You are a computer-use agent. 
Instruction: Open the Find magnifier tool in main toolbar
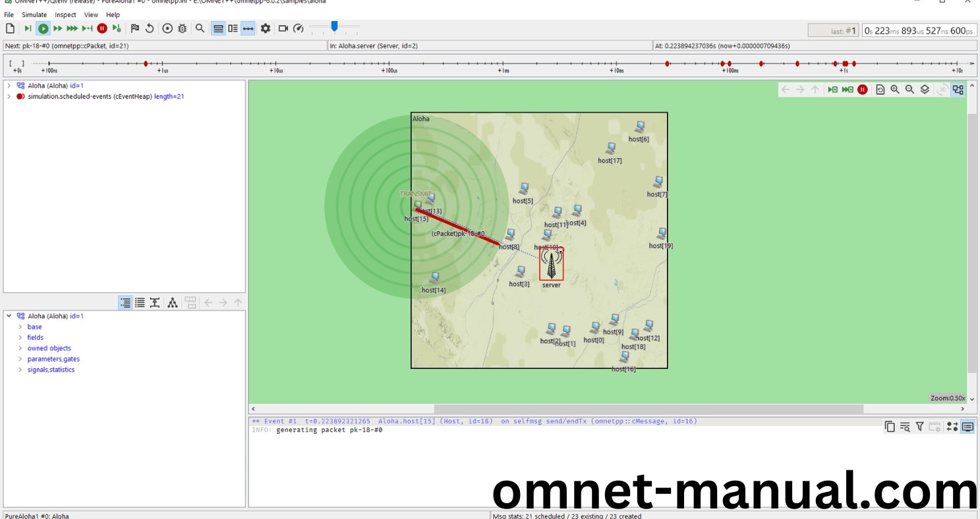(x=200, y=28)
